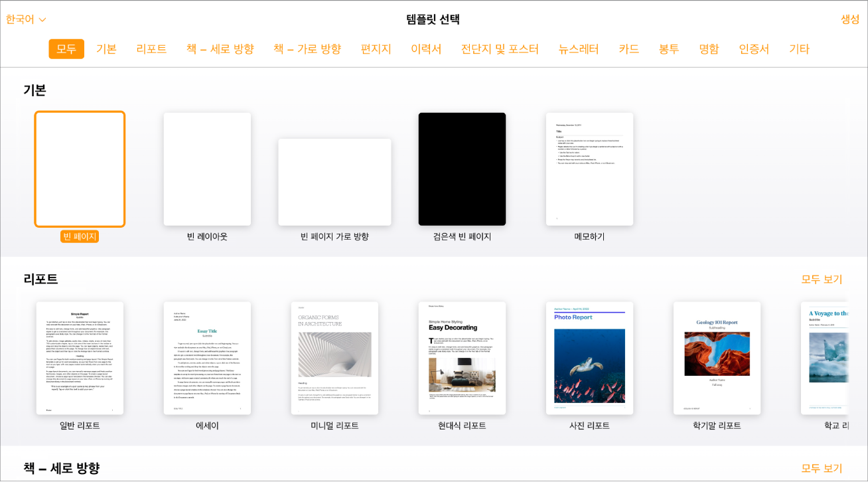868x482 pixels.
Task: Open the 명함 category tab
Action: point(709,48)
